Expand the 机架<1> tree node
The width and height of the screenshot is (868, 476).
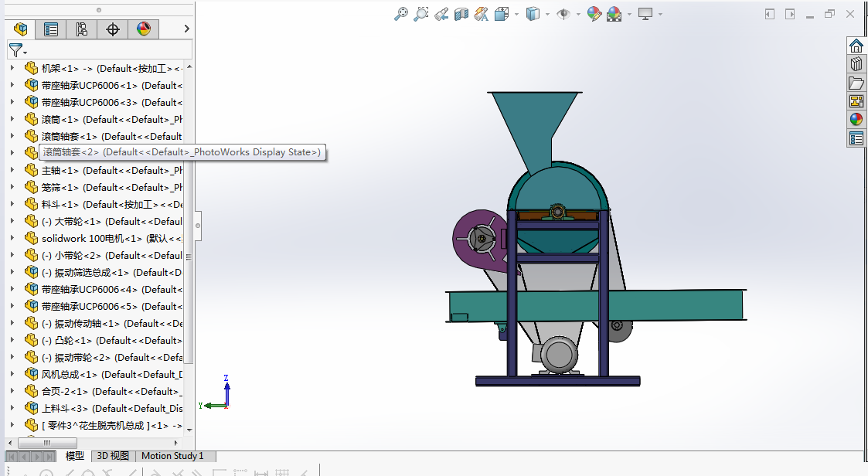click(x=12, y=68)
